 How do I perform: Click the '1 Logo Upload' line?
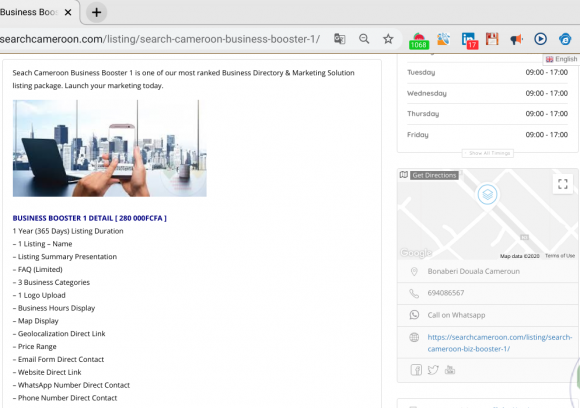[39, 295]
